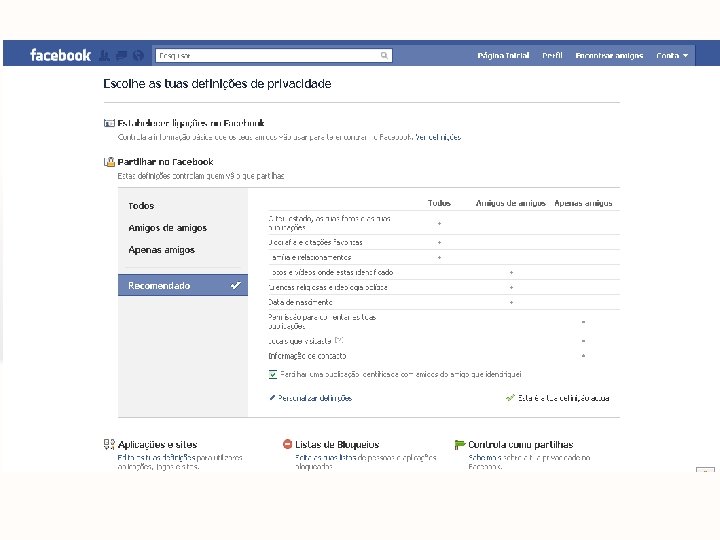Viewport: 720px width, 540px height.
Task: Open messages icon in header
Action: point(121,56)
